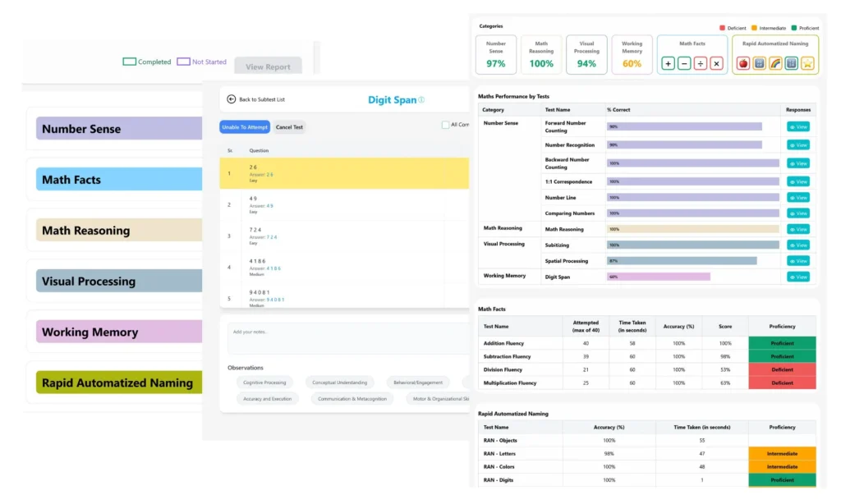This screenshot has width=841, height=504.
Task: Toggle the All Correct checkbox
Action: point(445,125)
